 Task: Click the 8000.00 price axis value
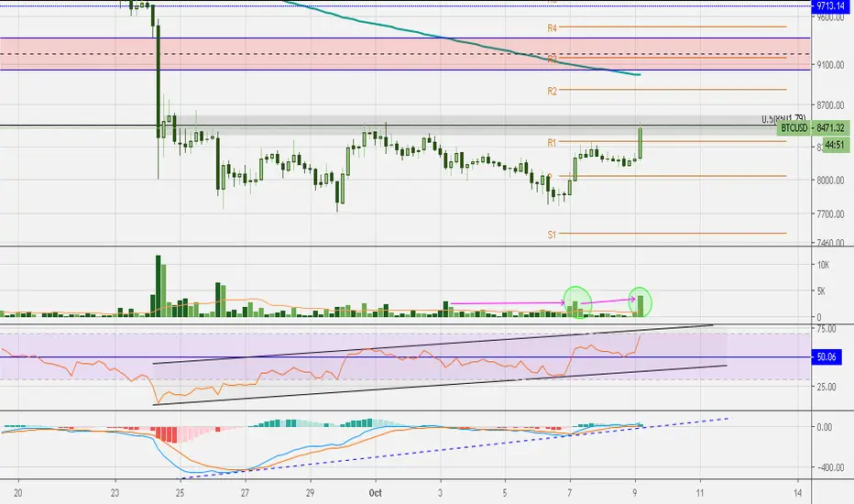coord(830,181)
